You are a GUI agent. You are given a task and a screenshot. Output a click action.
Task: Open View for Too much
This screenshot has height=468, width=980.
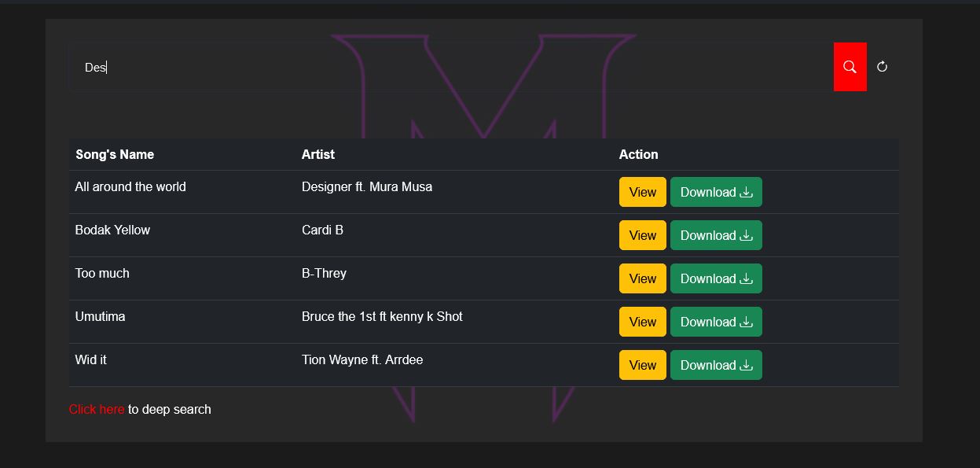(x=642, y=278)
